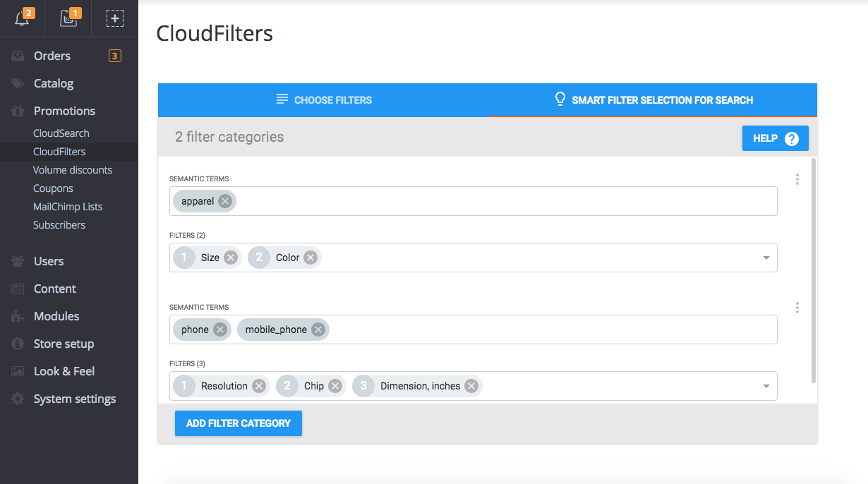Expand the filters dropdown showing Size and Color
Screen dimensions: 868x484
[766, 258]
